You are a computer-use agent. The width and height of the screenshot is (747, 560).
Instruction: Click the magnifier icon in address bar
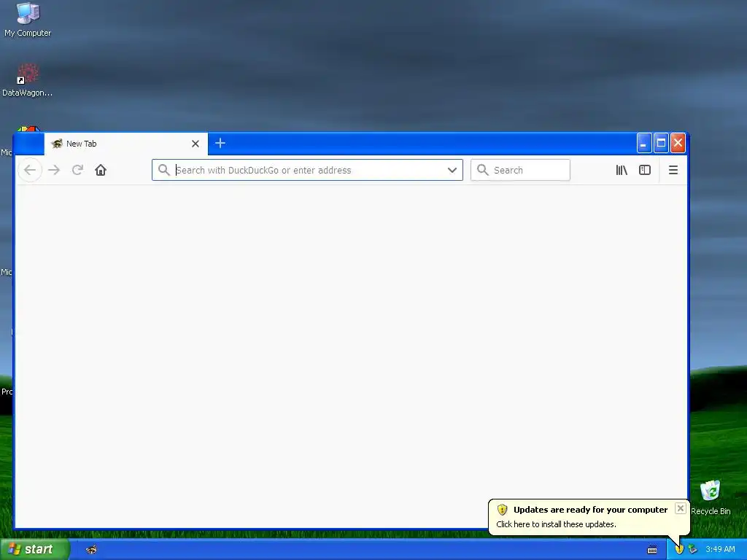[164, 170]
